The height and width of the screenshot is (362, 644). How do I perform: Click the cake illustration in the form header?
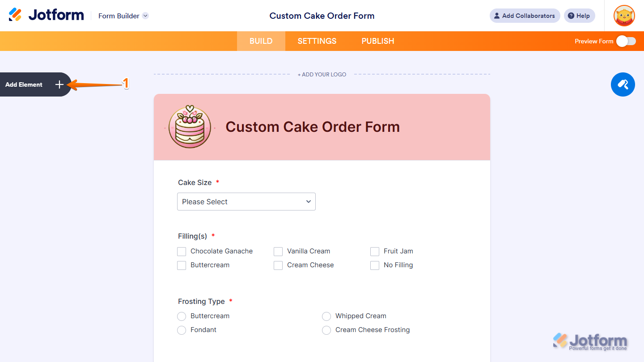tap(190, 127)
